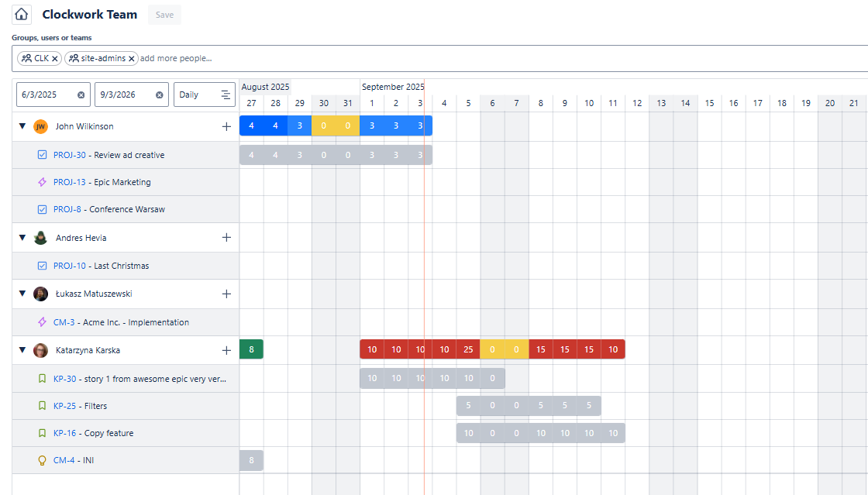Open the PROJ-30 issue link

[69, 155]
